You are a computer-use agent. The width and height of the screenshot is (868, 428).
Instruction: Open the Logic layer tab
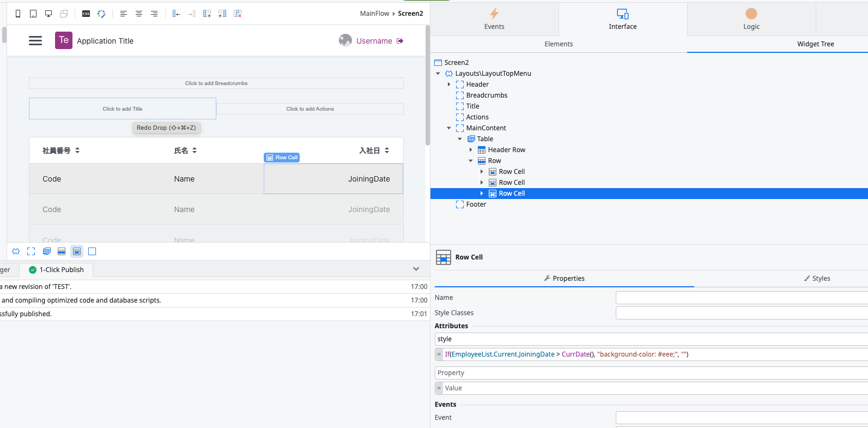pos(751,19)
